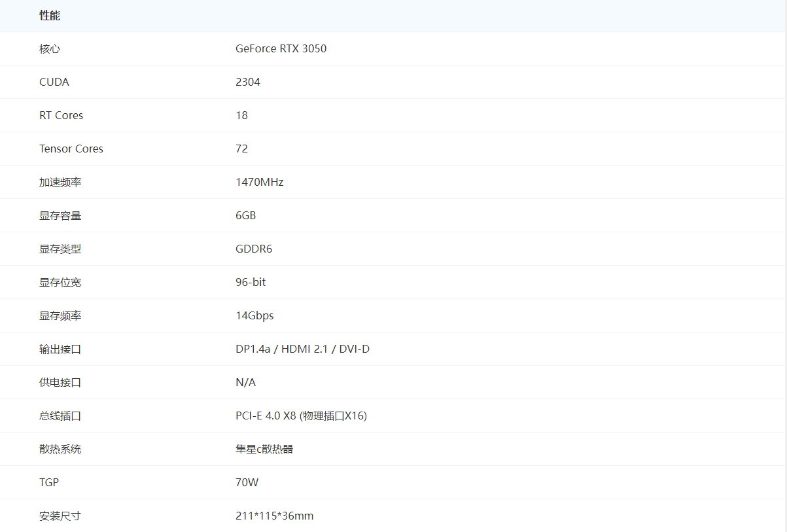787x532 pixels.
Task: Click the CUDA row label
Action: click(54, 82)
